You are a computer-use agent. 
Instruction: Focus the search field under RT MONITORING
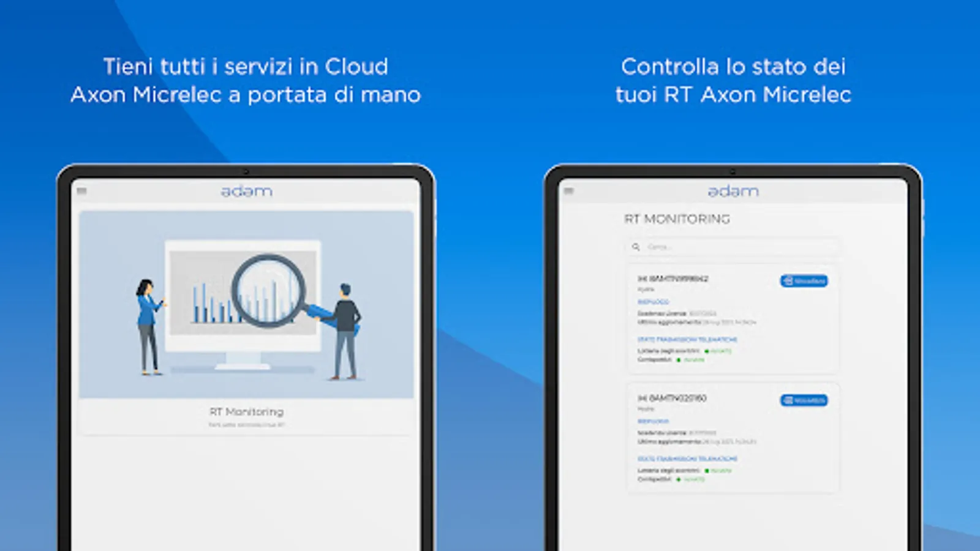(x=733, y=247)
